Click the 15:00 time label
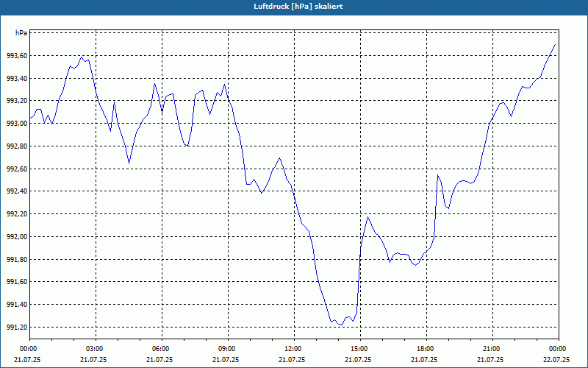 coord(360,349)
